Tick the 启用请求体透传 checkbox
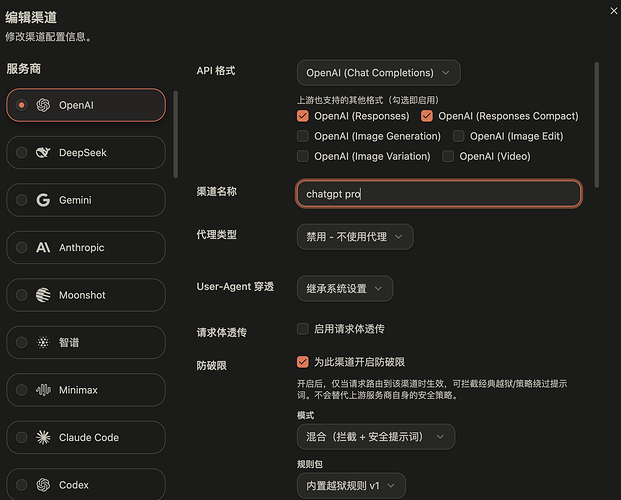 coord(303,329)
